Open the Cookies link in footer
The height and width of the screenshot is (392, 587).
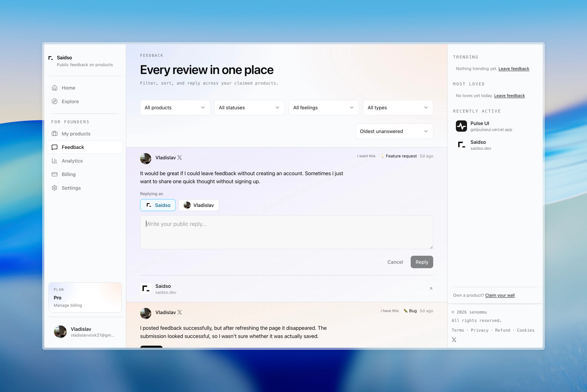pyautogui.click(x=526, y=330)
